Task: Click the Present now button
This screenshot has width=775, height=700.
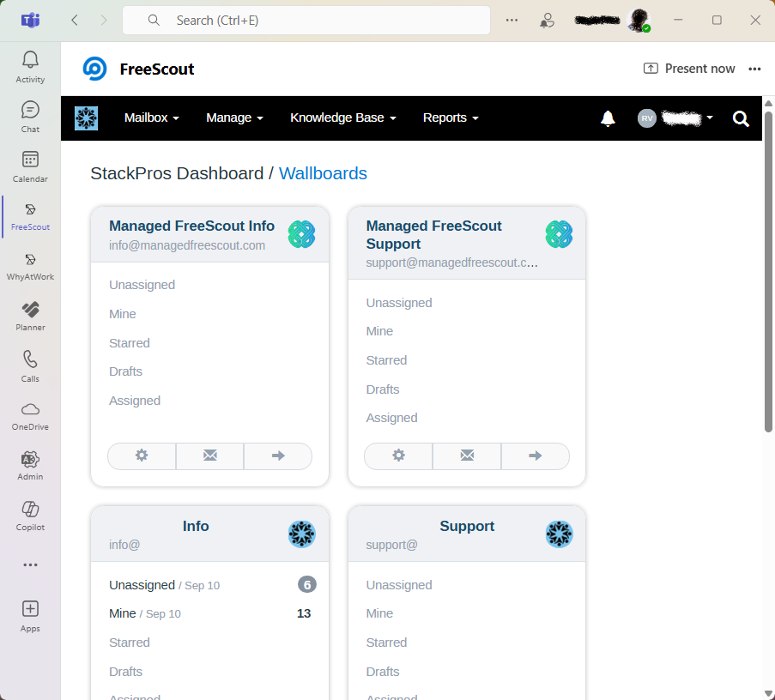Action: pyautogui.click(x=689, y=69)
